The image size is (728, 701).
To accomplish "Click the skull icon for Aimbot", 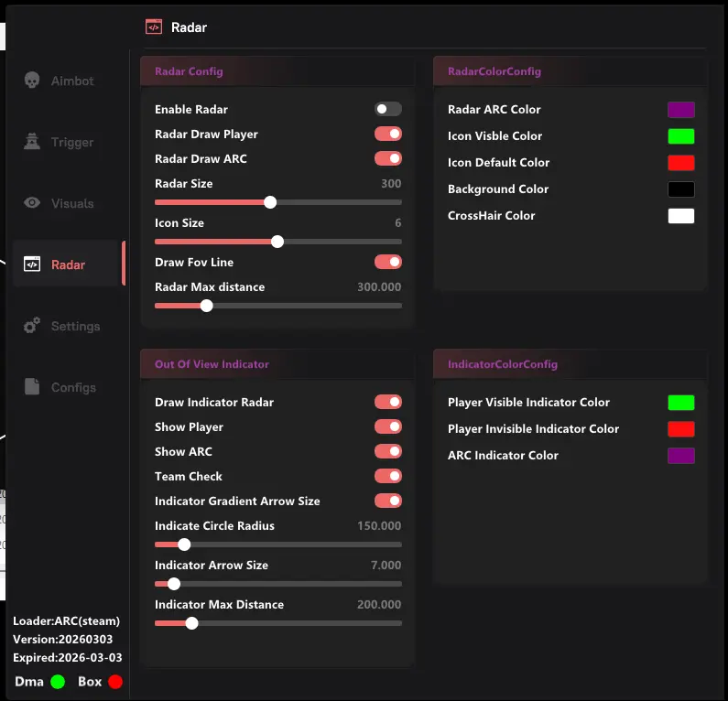I will (x=32, y=81).
